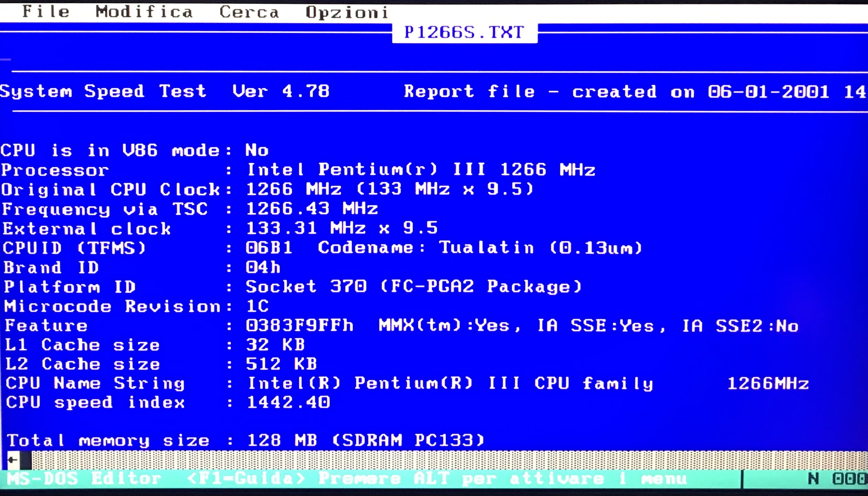This screenshot has width=868, height=496.
Task: Open the Modifica menu
Action: (x=144, y=12)
